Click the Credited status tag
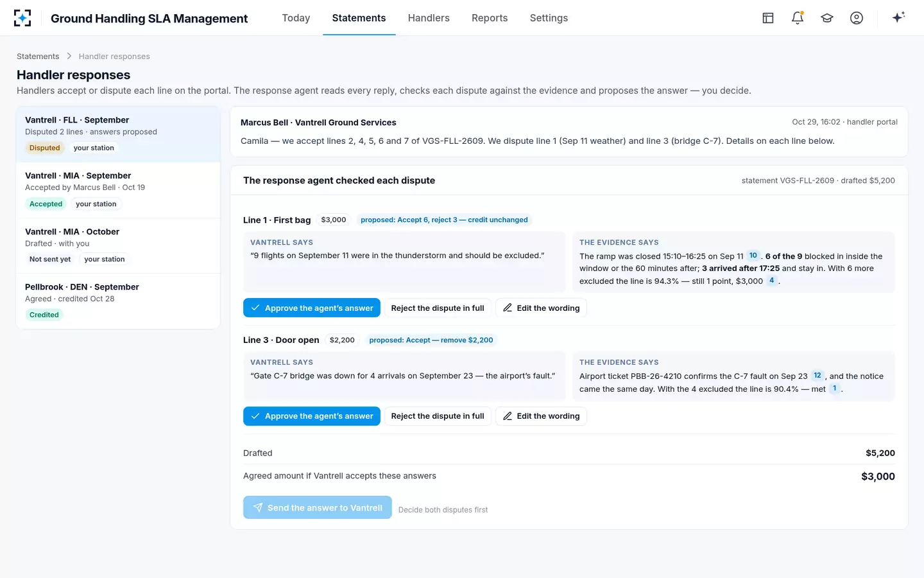Image resolution: width=924 pixels, height=578 pixels. [x=44, y=315]
